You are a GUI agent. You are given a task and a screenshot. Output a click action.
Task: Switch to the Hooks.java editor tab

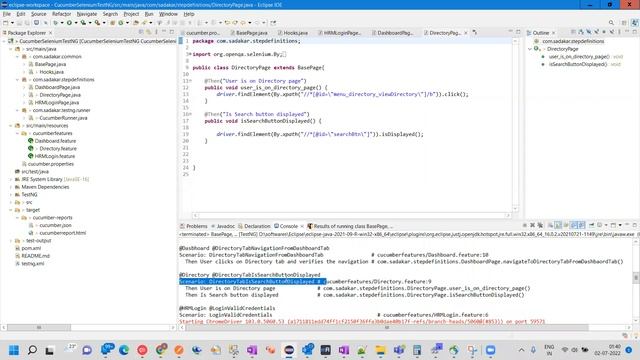tap(293, 33)
